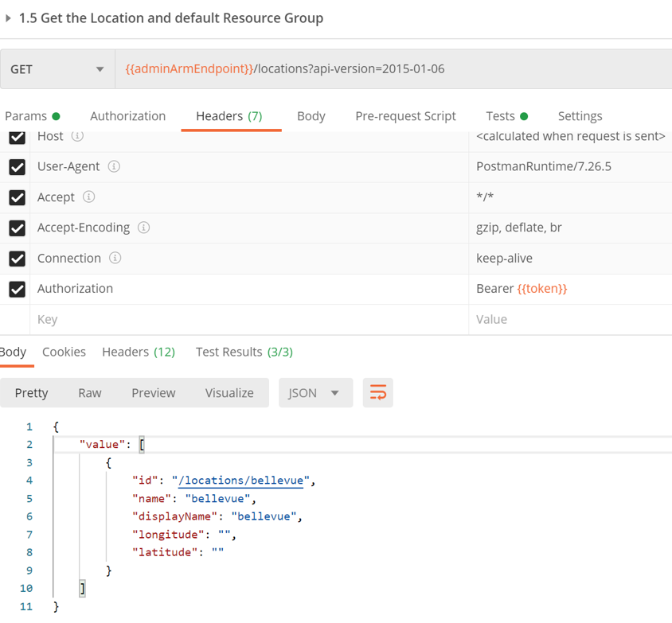Open the Authorization request tab
Viewport: 672px width, 623px height.
click(x=127, y=116)
